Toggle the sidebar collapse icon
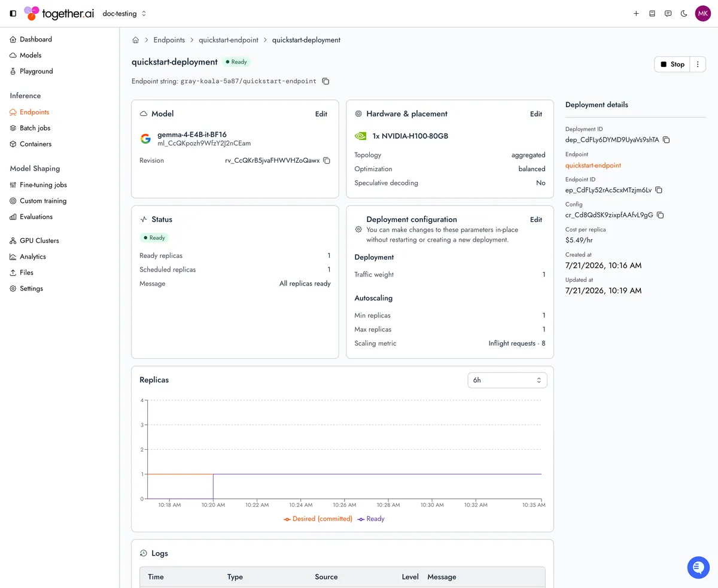 (x=13, y=13)
